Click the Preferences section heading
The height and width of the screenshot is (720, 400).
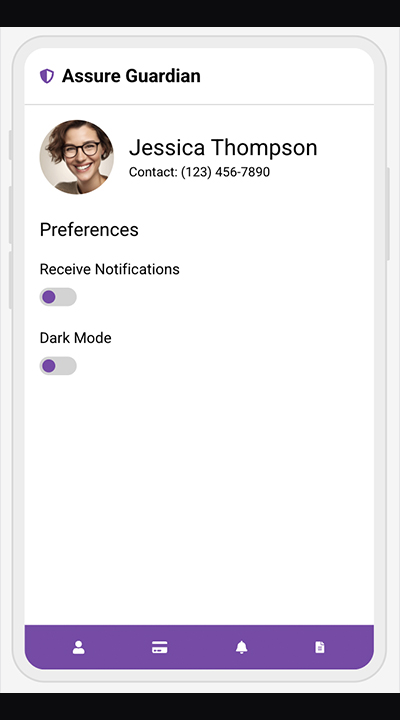pyautogui.click(x=89, y=230)
